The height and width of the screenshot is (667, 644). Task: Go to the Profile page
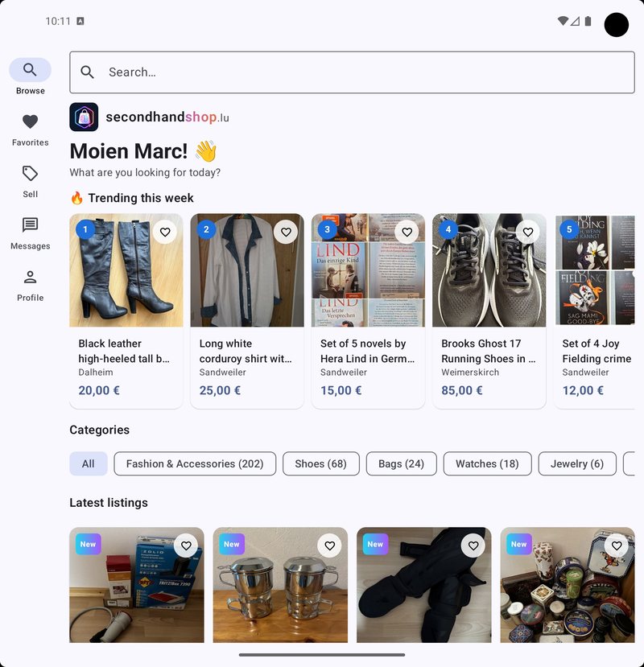[30, 286]
